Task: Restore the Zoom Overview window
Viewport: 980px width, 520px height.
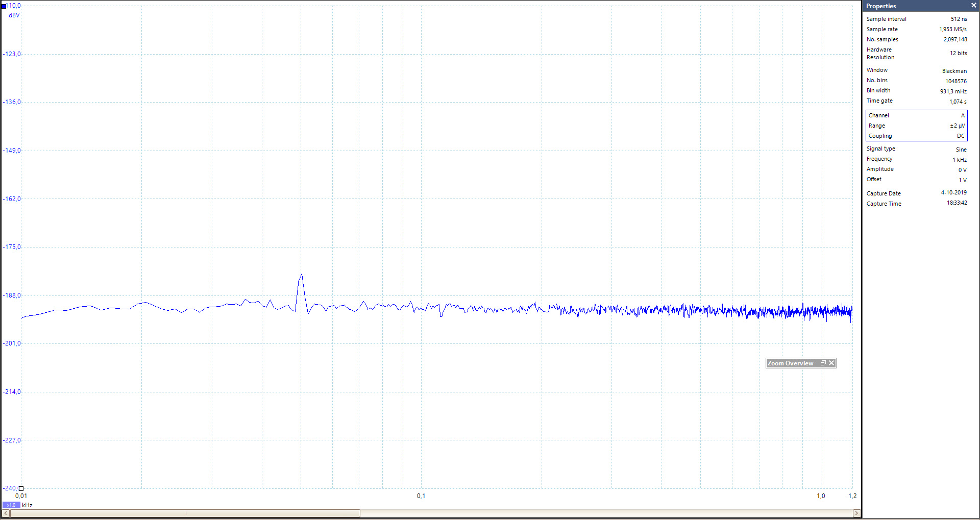Action: (823, 363)
